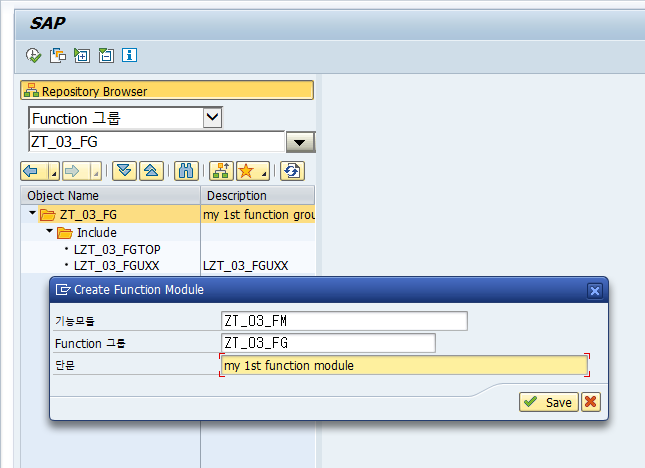Image resolution: width=645 pixels, height=468 pixels.
Task: Click the short text field 'my 1st function module'
Action: coord(405,365)
